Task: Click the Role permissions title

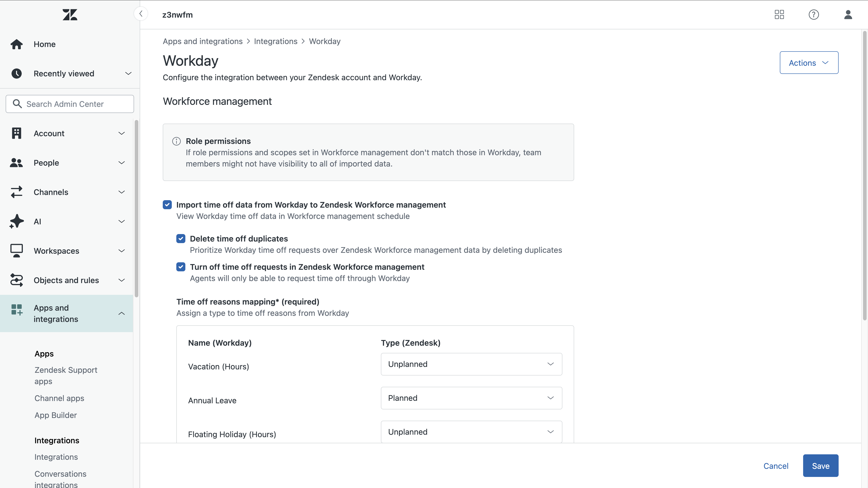Action: click(x=218, y=141)
